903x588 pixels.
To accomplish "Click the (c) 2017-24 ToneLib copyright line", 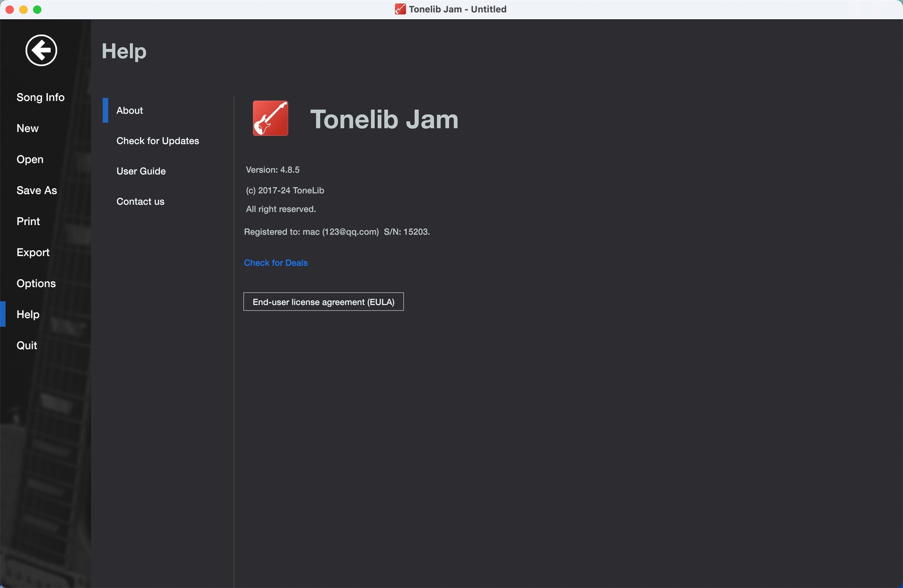I will (x=285, y=191).
